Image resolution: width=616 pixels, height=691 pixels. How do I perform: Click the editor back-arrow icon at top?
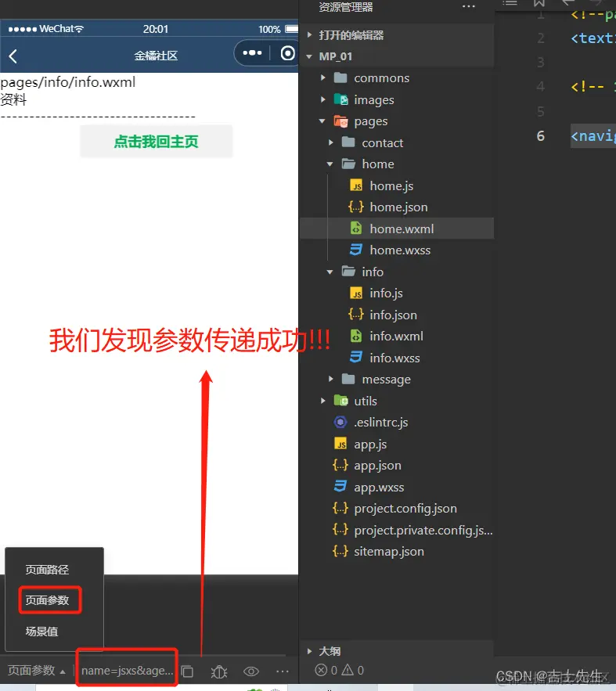(568, 4)
